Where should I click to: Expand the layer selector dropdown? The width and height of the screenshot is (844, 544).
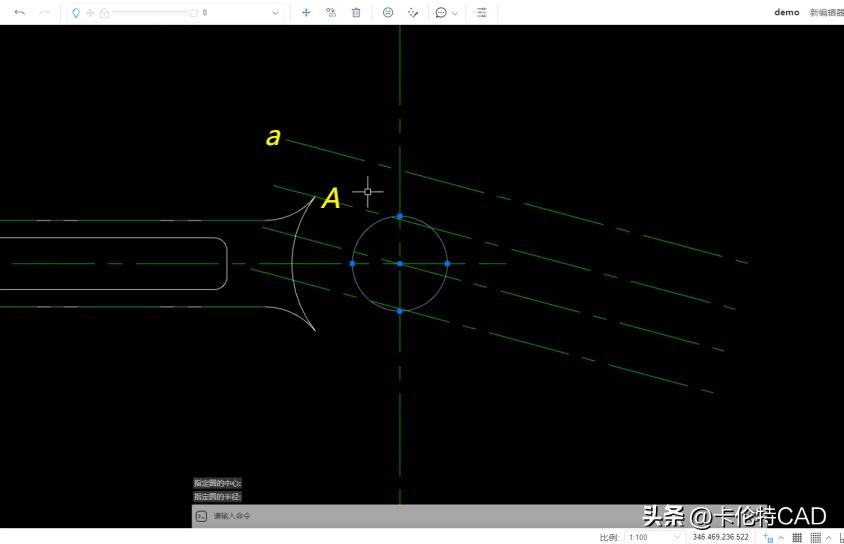(x=275, y=13)
